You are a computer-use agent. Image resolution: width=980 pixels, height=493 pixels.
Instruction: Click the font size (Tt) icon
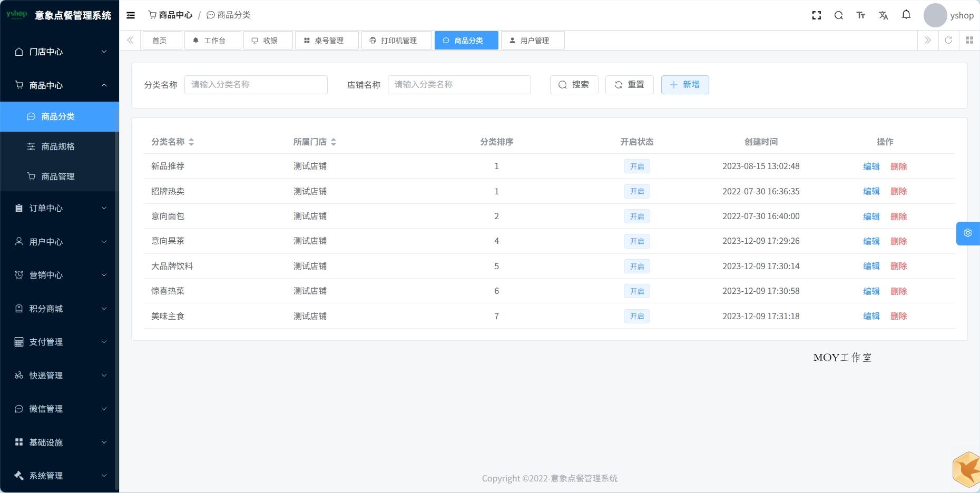point(860,15)
